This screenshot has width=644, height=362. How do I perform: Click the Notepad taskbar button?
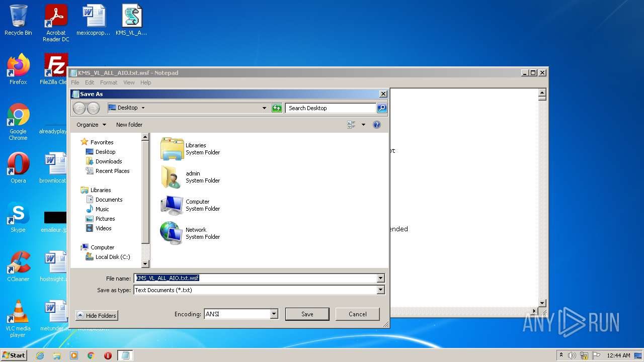125,355
